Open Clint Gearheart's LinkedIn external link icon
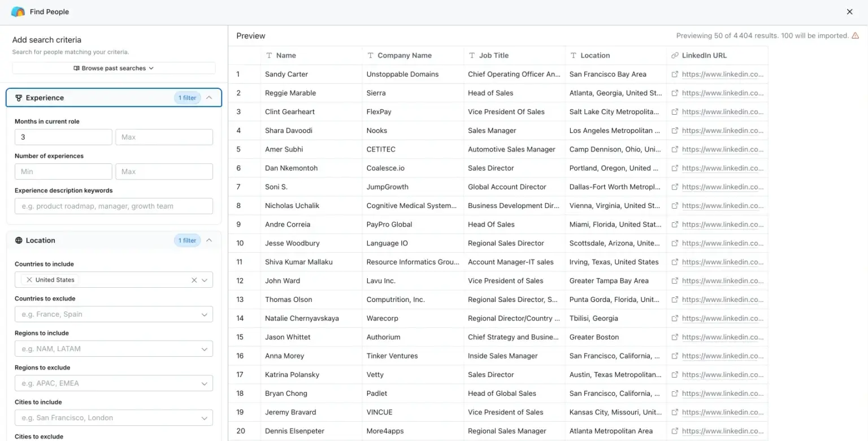The image size is (868, 441). tap(674, 112)
